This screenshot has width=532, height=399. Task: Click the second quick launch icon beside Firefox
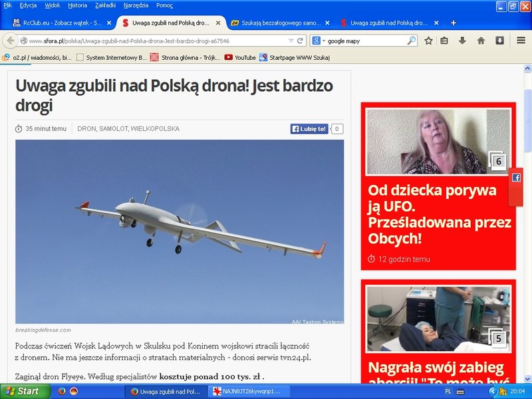[x=74, y=391]
